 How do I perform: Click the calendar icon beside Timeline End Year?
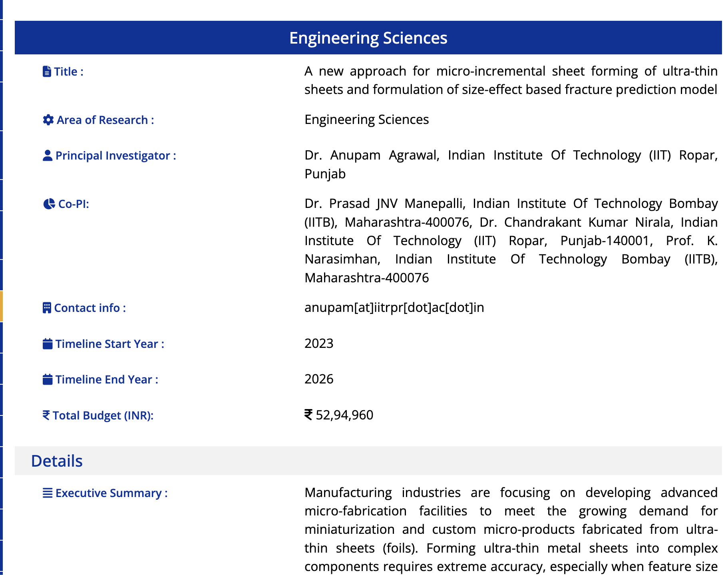pyautogui.click(x=48, y=379)
